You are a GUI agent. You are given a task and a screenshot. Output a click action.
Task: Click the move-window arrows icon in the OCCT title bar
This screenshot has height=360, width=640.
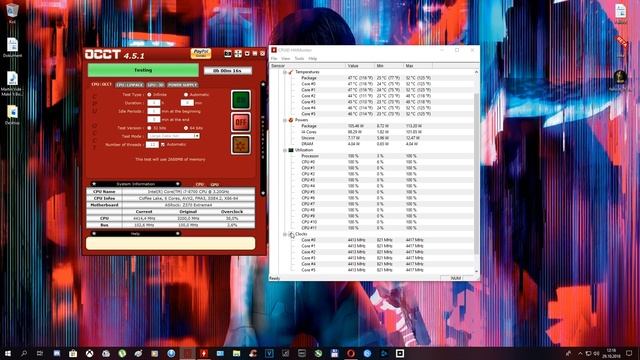pyautogui.click(x=238, y=53)
